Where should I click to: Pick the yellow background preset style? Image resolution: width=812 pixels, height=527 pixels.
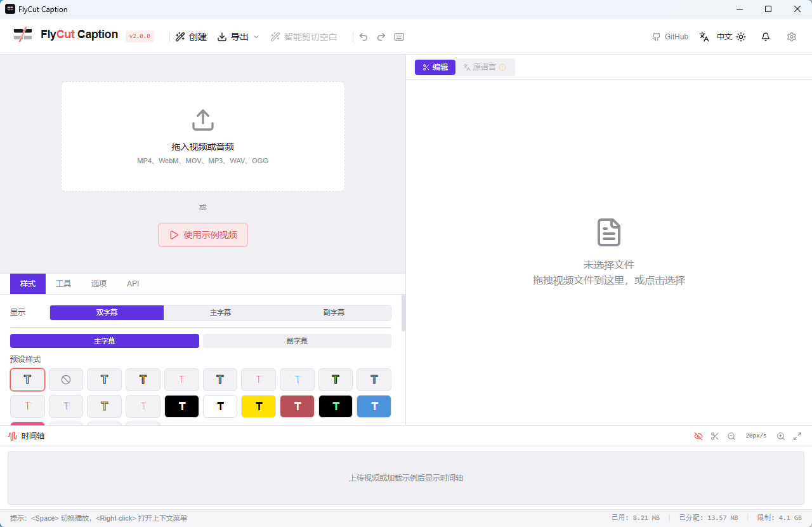coord(259,406)
